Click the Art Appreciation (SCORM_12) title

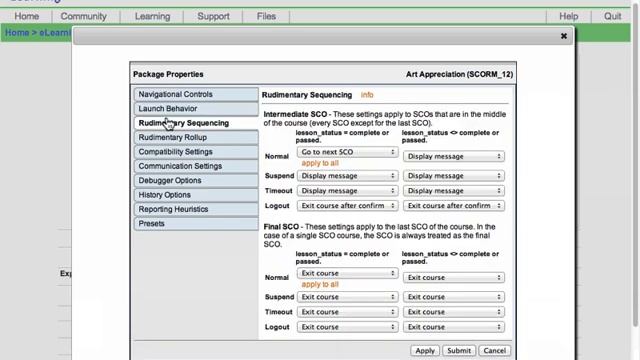tap(459, 74)
